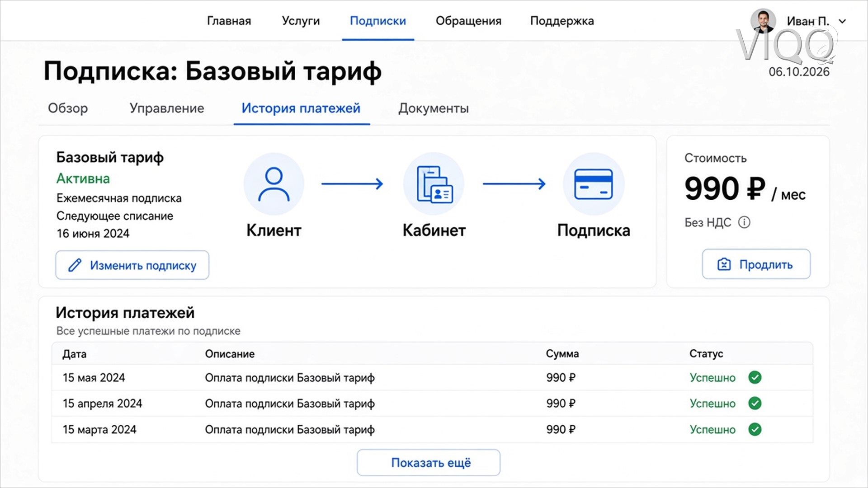This screenshot has height=488, width=868.
Task: Switch to the Управление tab
Action: [x=167, y=108]
